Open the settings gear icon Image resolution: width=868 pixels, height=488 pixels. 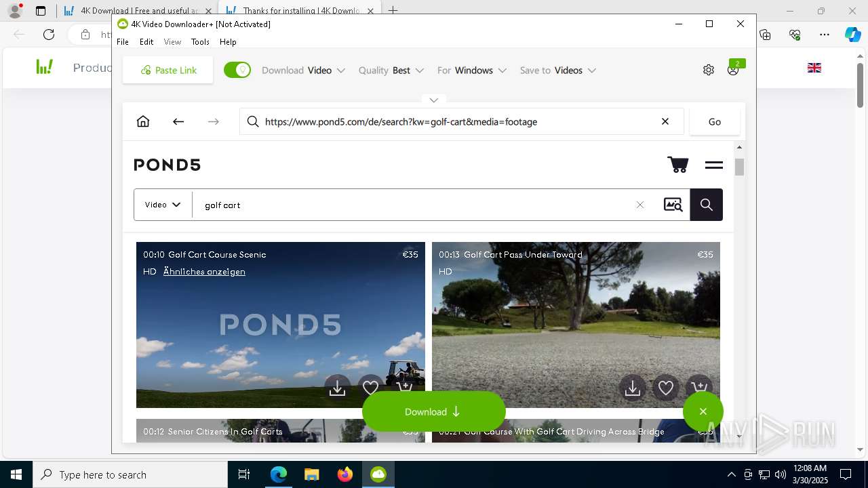709,70
